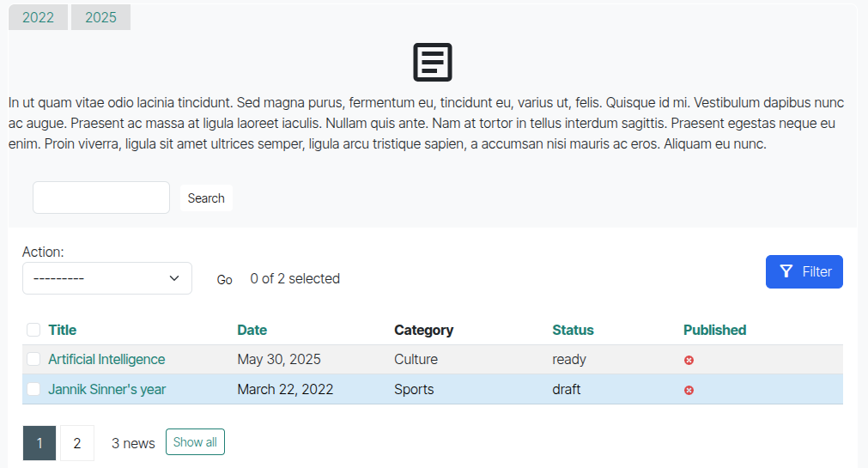Sort the table by the Title column
This screenshot has width=868, height=468.
[62, 330]
